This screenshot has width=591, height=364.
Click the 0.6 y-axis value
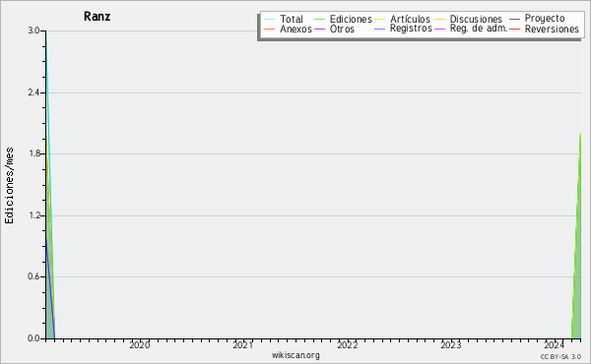[33, 276]
